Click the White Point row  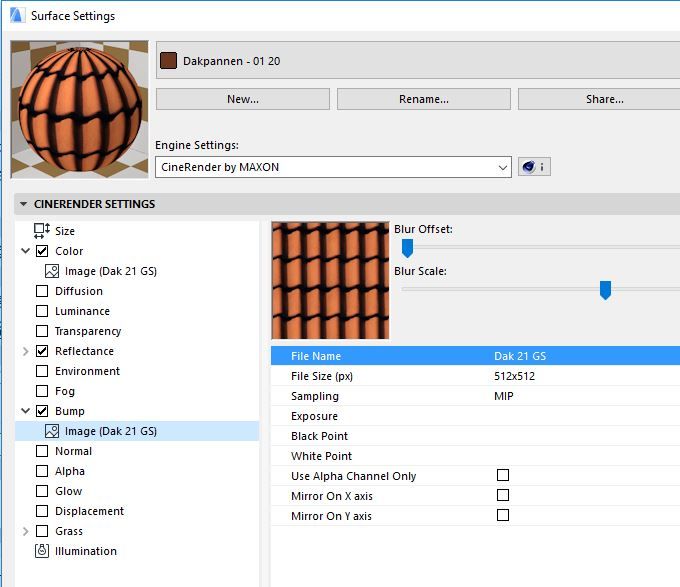coord(475,456)
